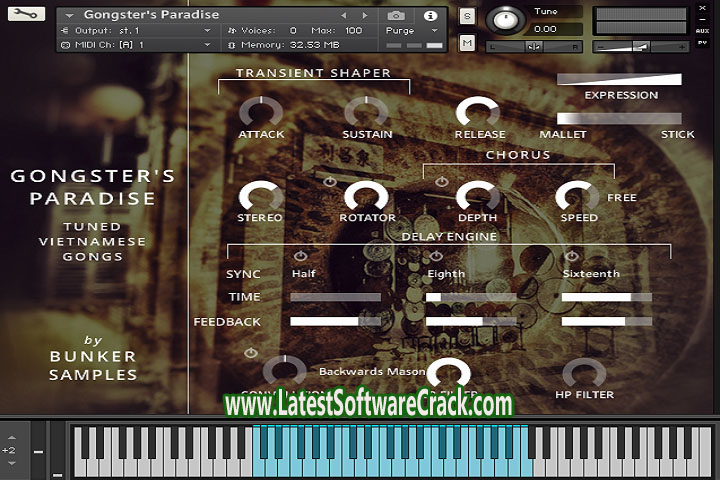Toggle the Convolution power button
This screenshot has height=480, width=720.
pyautogui.click(x=251, y=353)
